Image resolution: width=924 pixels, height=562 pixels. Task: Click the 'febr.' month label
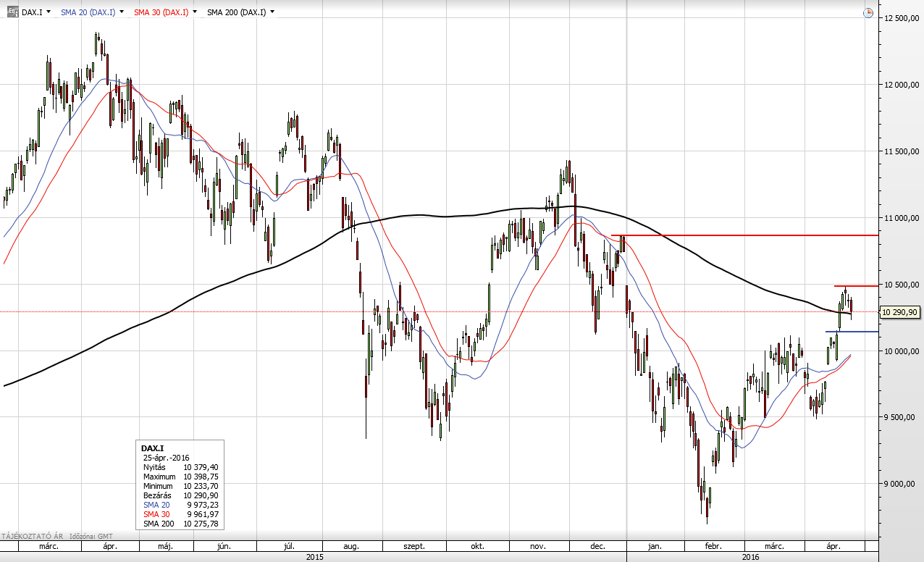[714, 547]
